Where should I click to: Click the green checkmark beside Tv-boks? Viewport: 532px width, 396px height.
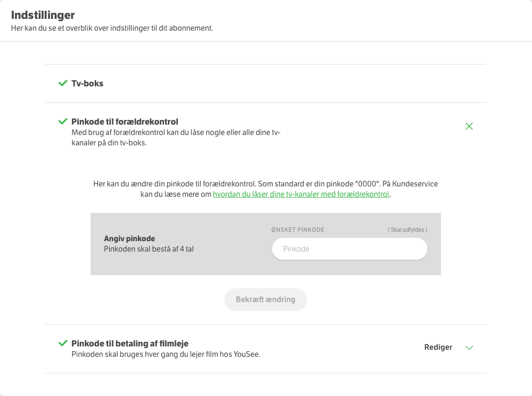click(x=63, y=84)
